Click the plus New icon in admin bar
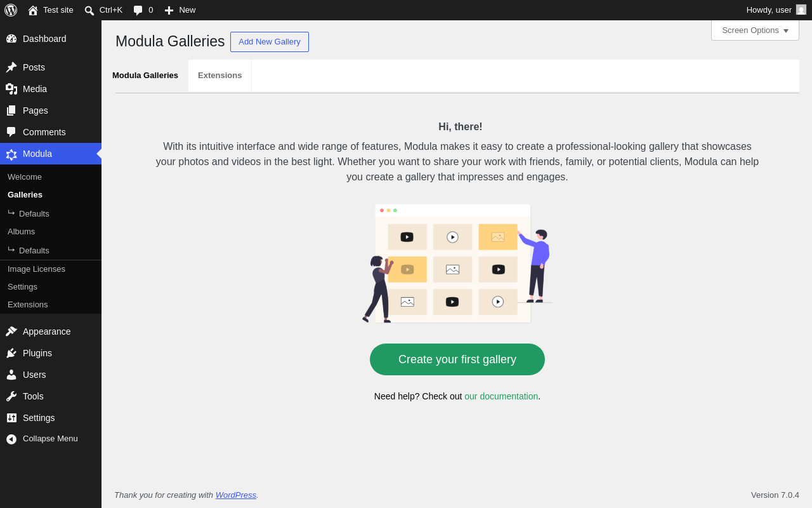Screen dimensions: 812x508 169,10
